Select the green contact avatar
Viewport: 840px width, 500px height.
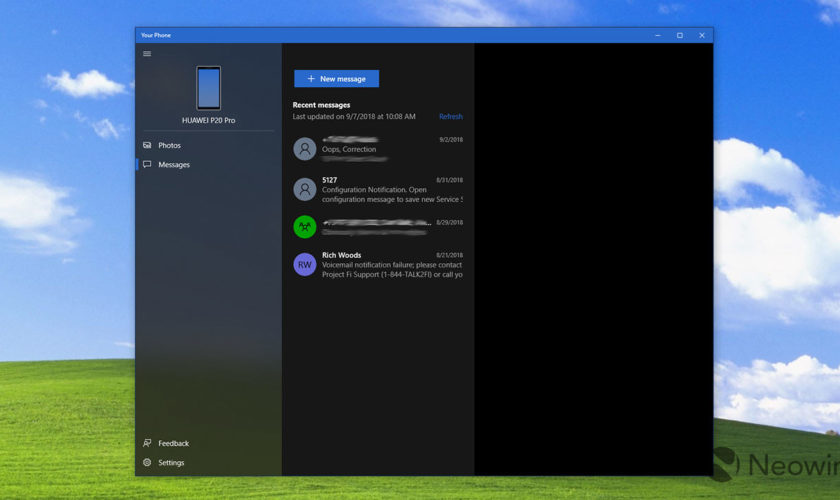305,227
